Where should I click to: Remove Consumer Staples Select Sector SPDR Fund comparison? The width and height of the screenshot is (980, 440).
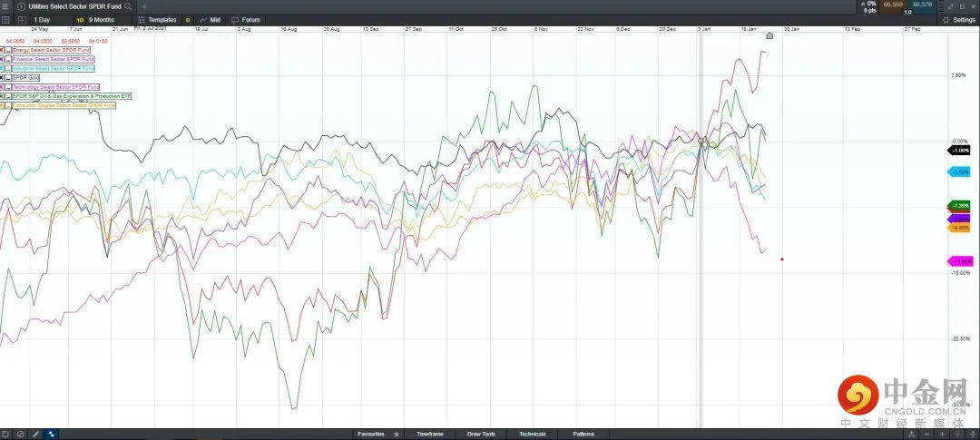click(2, 105)
